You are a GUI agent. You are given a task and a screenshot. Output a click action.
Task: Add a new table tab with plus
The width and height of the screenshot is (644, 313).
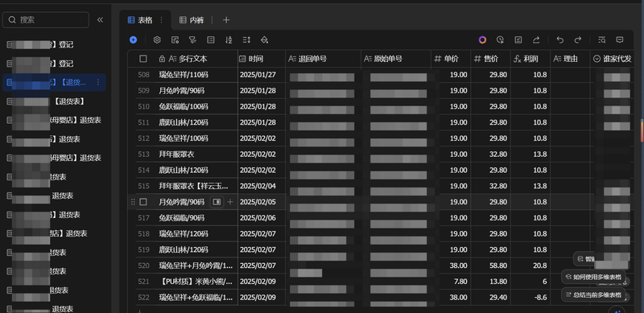[x=226, y=20]
